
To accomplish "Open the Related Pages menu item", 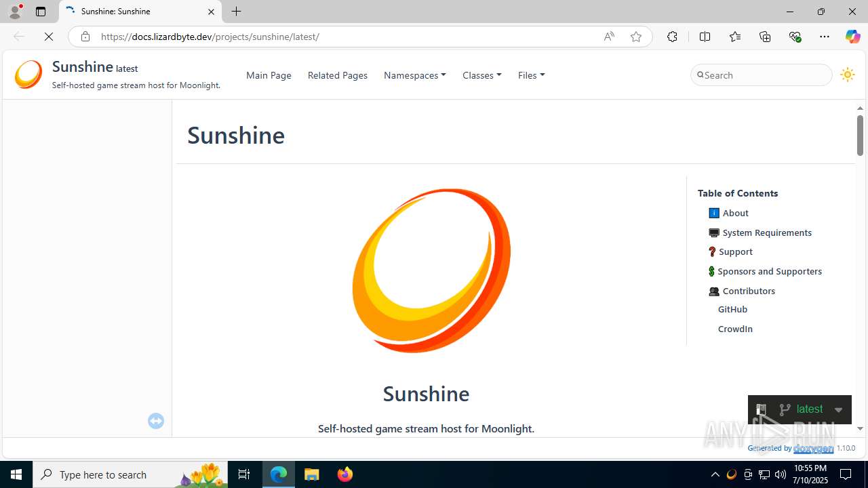I will coord(338,75).
